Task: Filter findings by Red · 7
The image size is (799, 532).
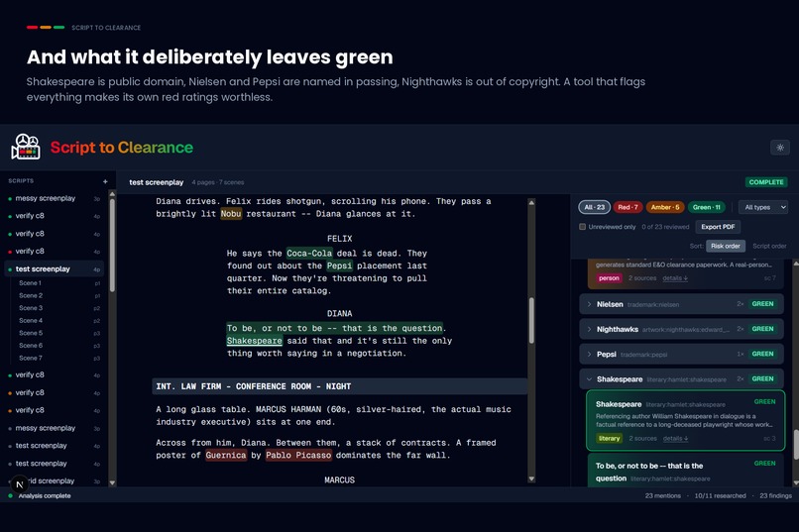Action: (628, 207)
